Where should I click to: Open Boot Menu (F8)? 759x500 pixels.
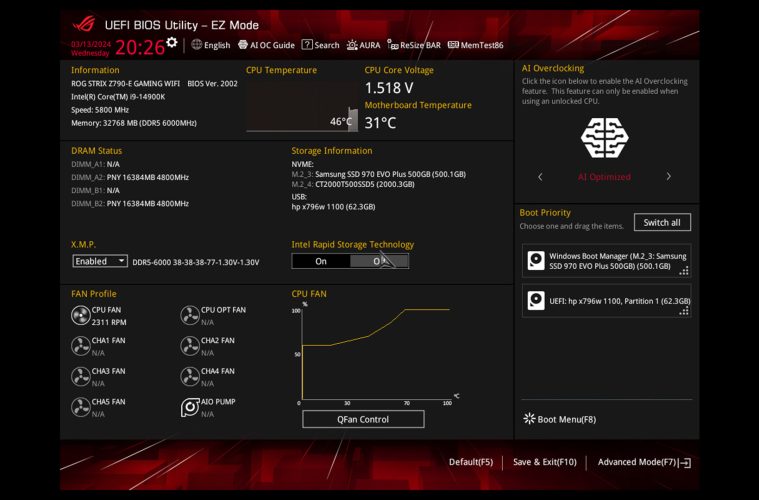tap(560, 419)
